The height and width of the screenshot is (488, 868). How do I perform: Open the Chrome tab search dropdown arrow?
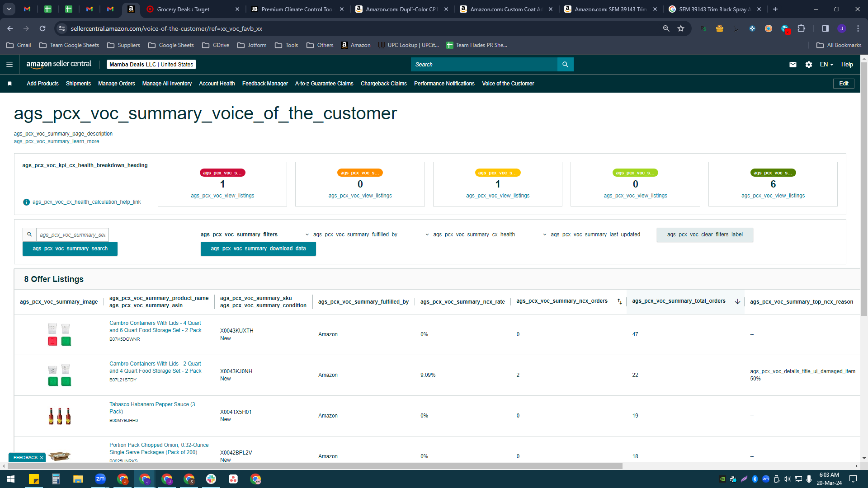(x=9, y=9)
